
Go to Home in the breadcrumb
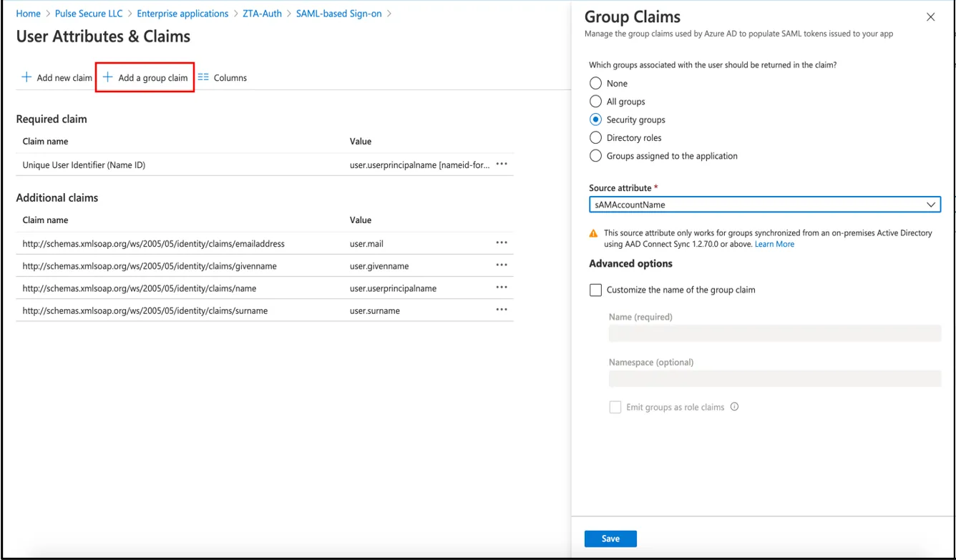pos(29,14)
